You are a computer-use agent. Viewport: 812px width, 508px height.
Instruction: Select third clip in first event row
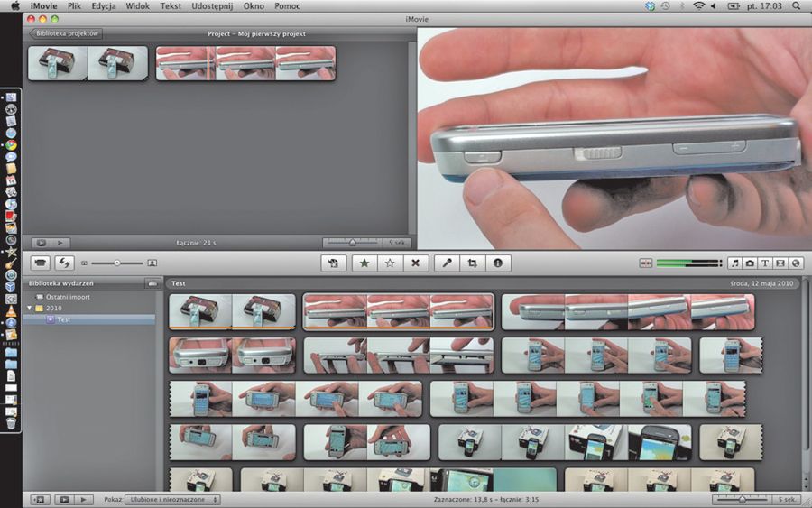tap(628, 311)
